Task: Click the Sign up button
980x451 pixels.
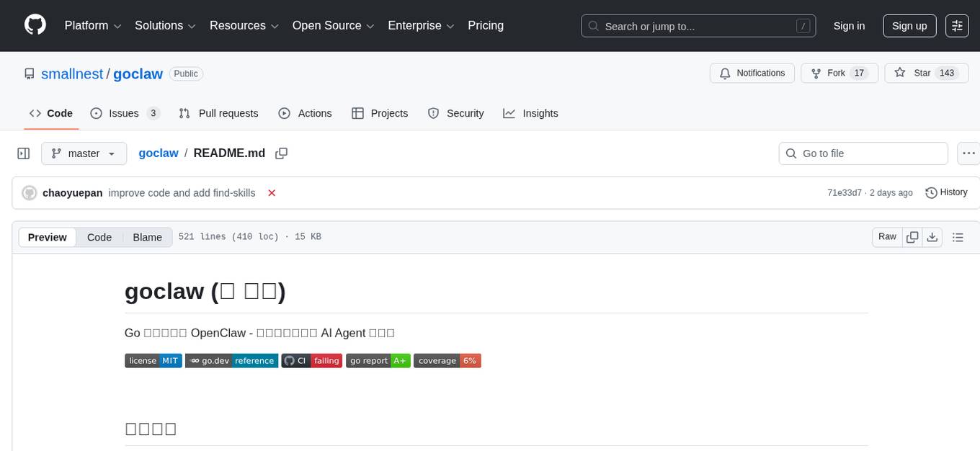Action: [909, 25]
